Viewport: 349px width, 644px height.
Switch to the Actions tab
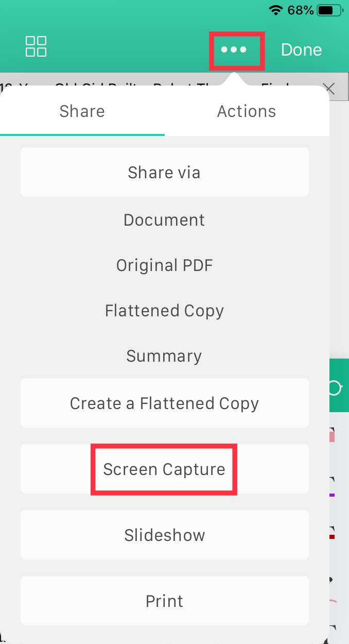(247, 111)
